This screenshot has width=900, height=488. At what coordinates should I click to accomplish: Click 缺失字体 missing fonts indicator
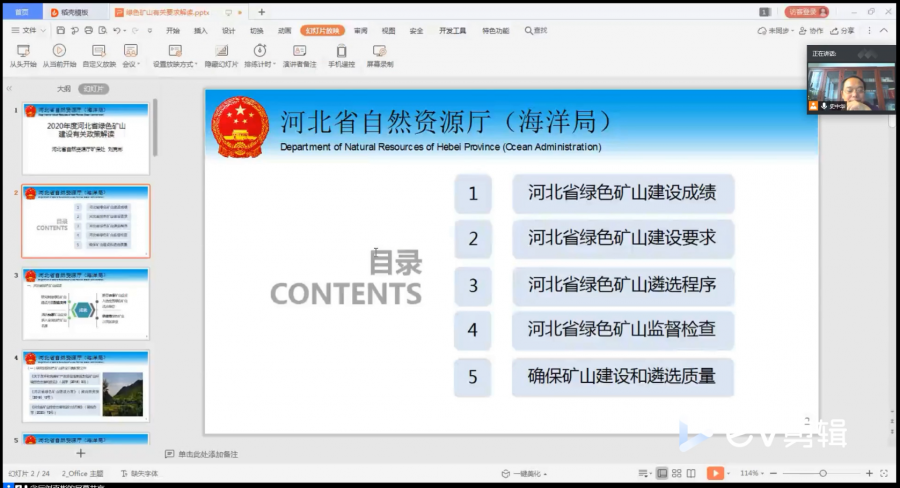(x=139, y=474)
